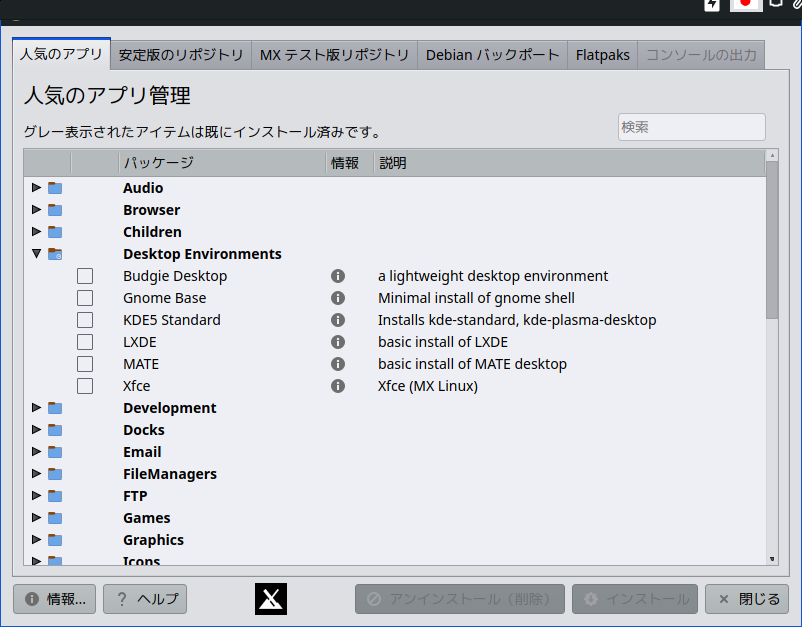Click the インストール button
This screenshot has height=627, width=802.
coord(635,599)
